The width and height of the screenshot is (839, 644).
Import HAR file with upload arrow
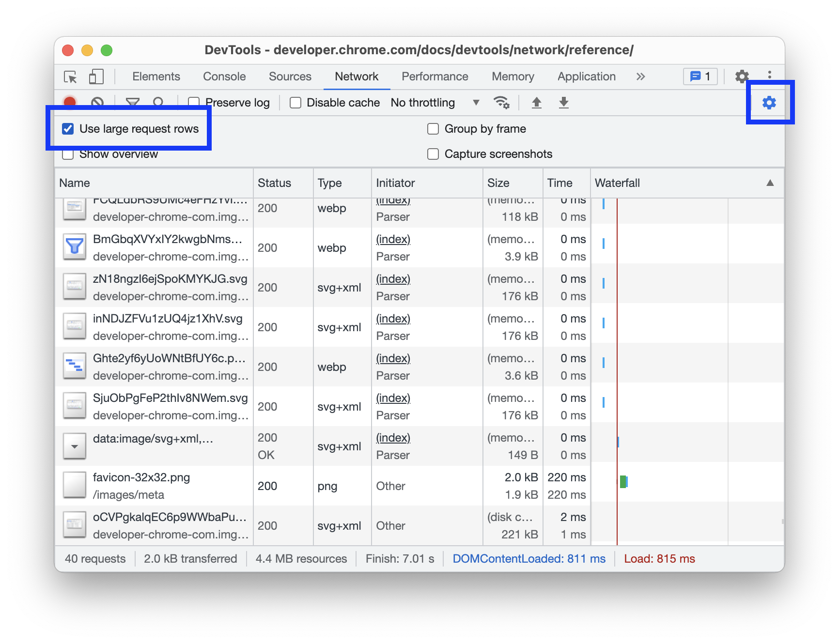(x=536, y=103)
